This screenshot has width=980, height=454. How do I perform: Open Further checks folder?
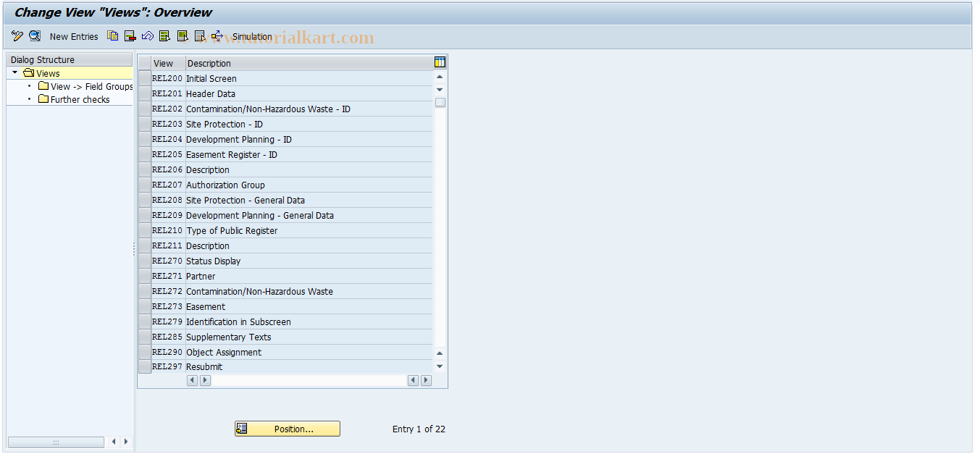(43, 99)
